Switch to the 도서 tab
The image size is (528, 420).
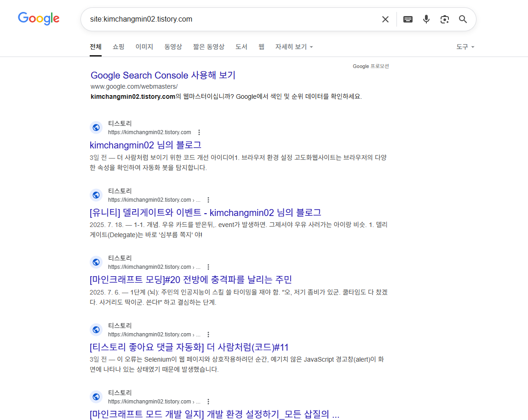pyautogui.click(x=241, y=47)
